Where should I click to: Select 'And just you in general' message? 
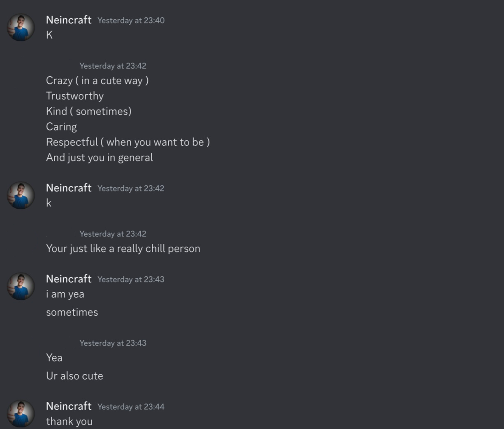(x=100, y=158)
